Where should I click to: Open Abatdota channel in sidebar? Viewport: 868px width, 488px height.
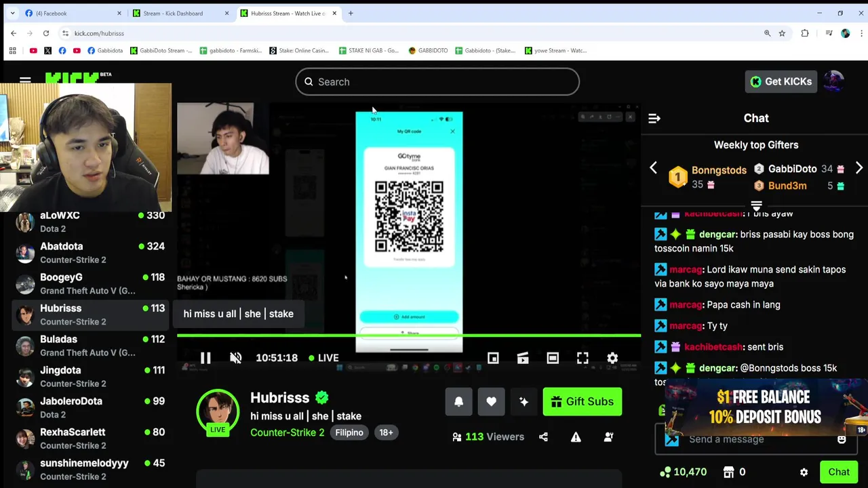click(90, 253)
